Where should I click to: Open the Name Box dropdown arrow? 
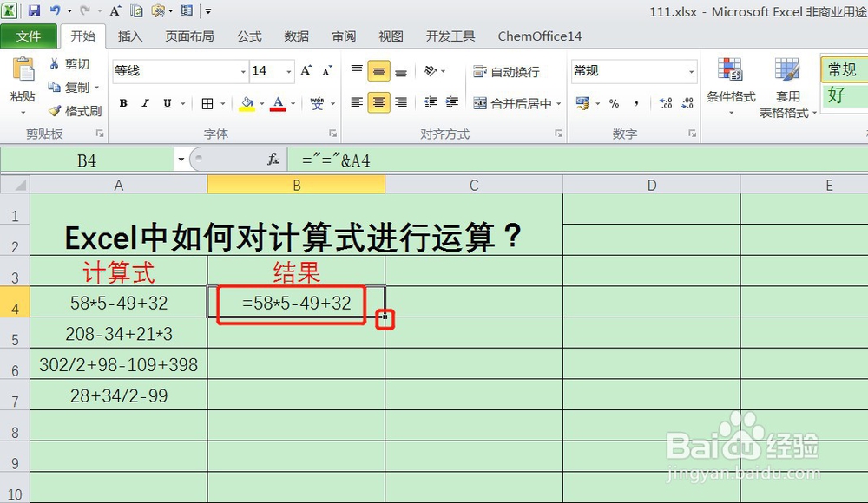[181, 160]
